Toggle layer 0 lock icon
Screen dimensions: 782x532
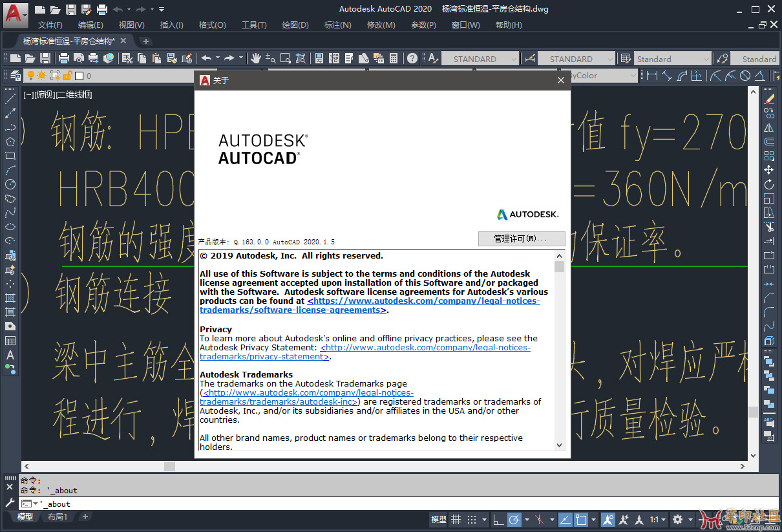click(67, 76)
